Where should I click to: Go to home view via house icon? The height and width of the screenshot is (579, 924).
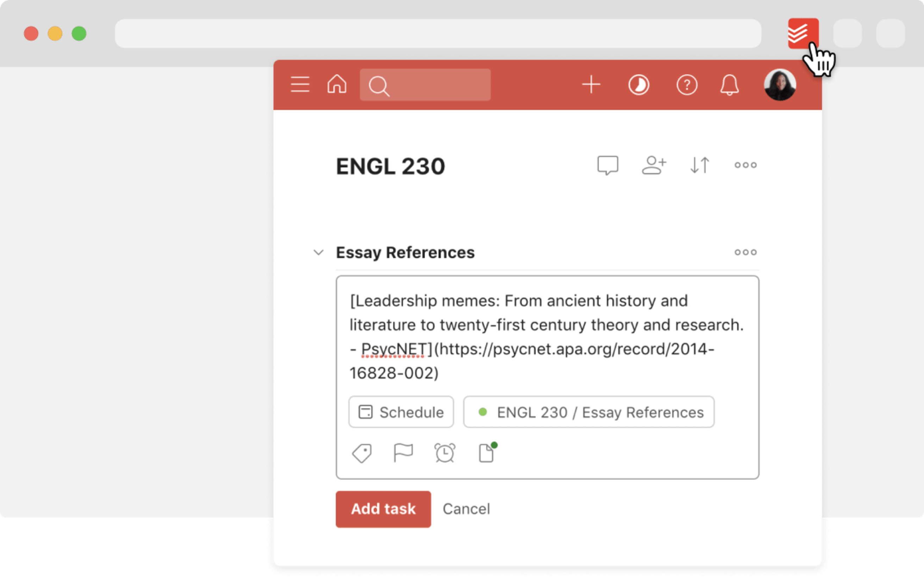337,84
